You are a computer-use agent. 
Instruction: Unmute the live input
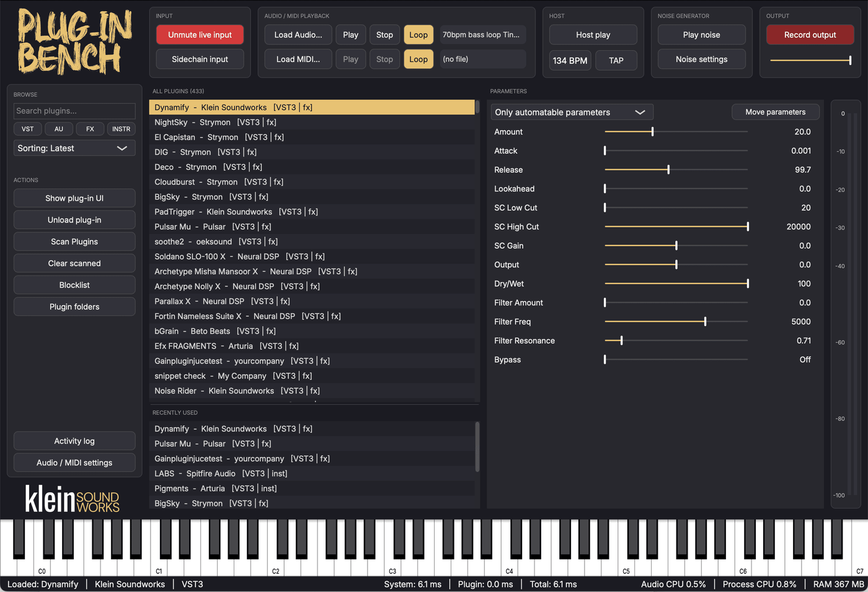(200, 35)
